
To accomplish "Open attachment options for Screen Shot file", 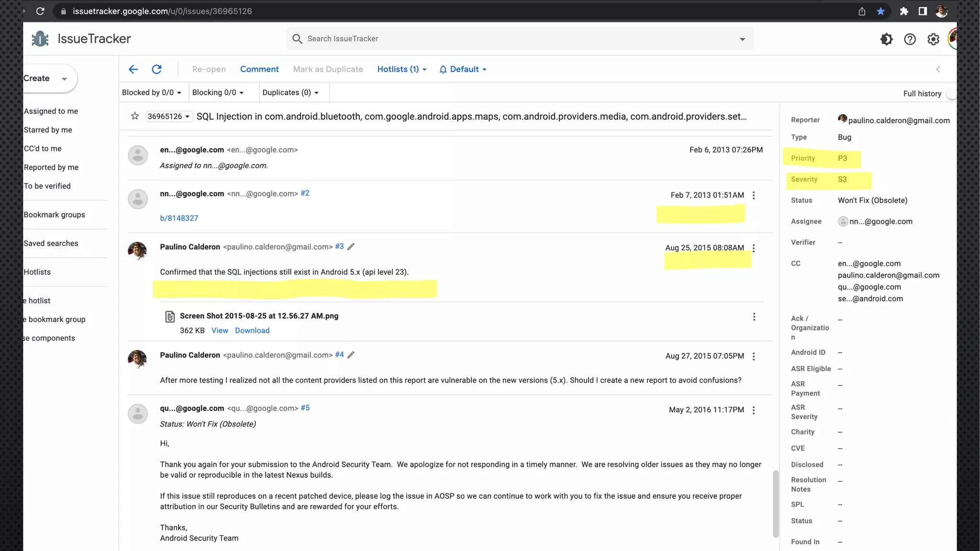I will tap(754, 317).
